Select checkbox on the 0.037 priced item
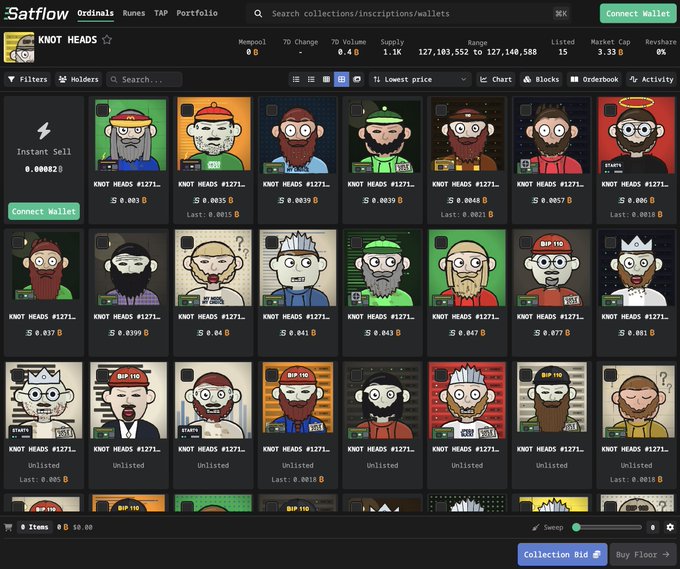680x569 pixels. tap(18, 242)
